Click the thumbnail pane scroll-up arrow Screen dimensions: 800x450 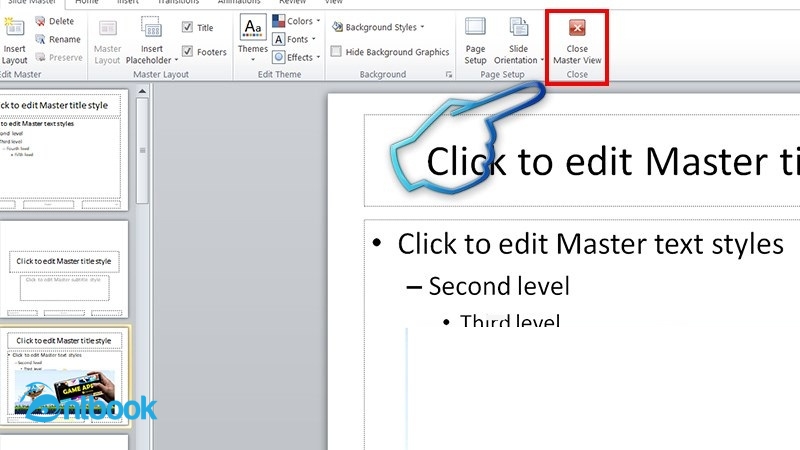coord(142,91)
